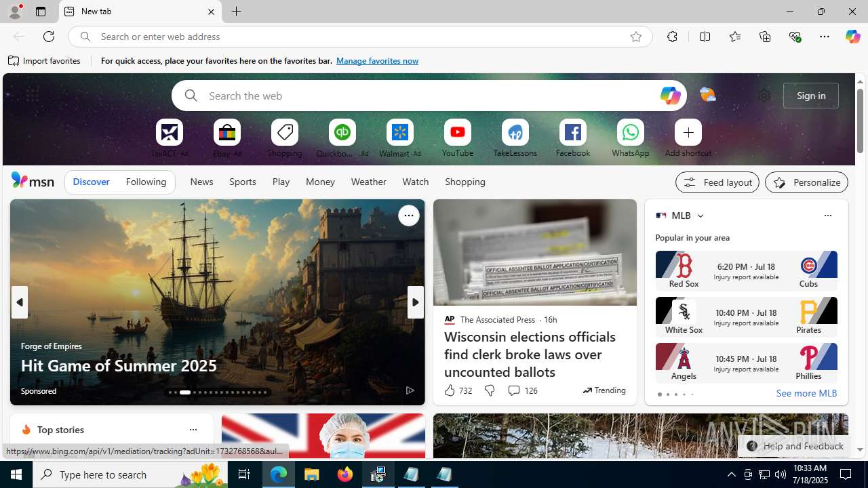Go to previous carousel slide arrow
Viewport: 868px width, 488px height.
(x=20, y=302)
